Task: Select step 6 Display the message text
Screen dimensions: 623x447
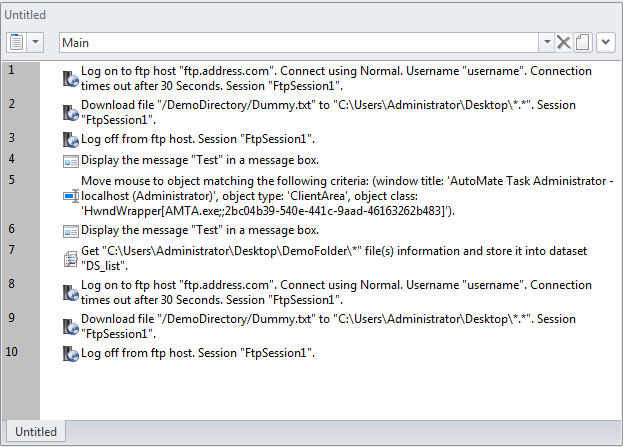Action: tap(199, 230)
